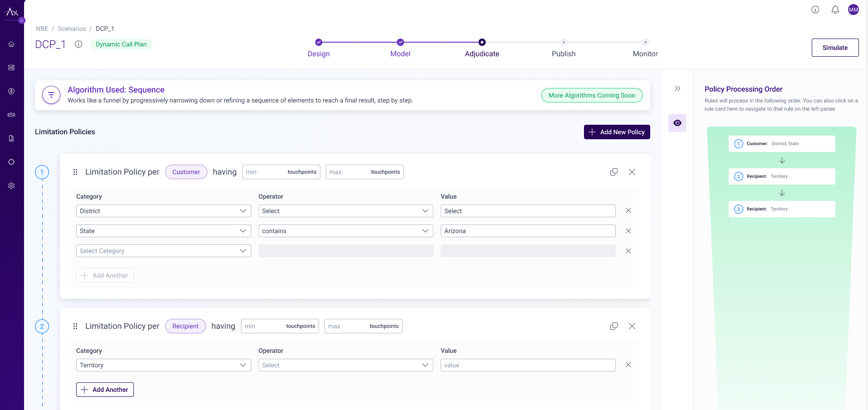
Task: Collapse the panel using the double-chevron arrows
Action: click(x=677, y=88)
